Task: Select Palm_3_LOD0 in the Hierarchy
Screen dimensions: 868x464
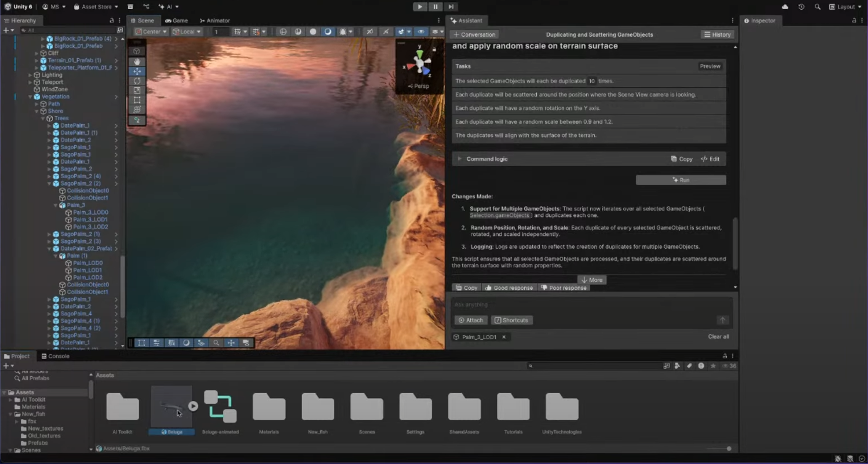Action: (91, 212)
